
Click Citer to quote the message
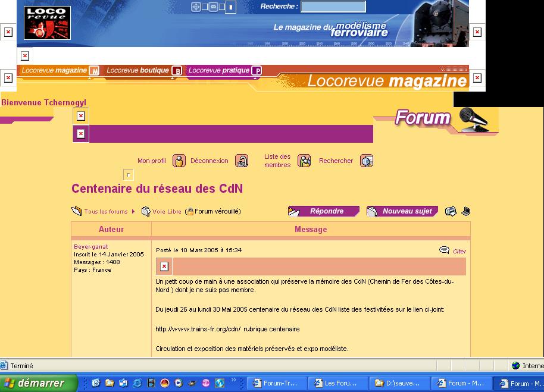[x=459, y=251]
